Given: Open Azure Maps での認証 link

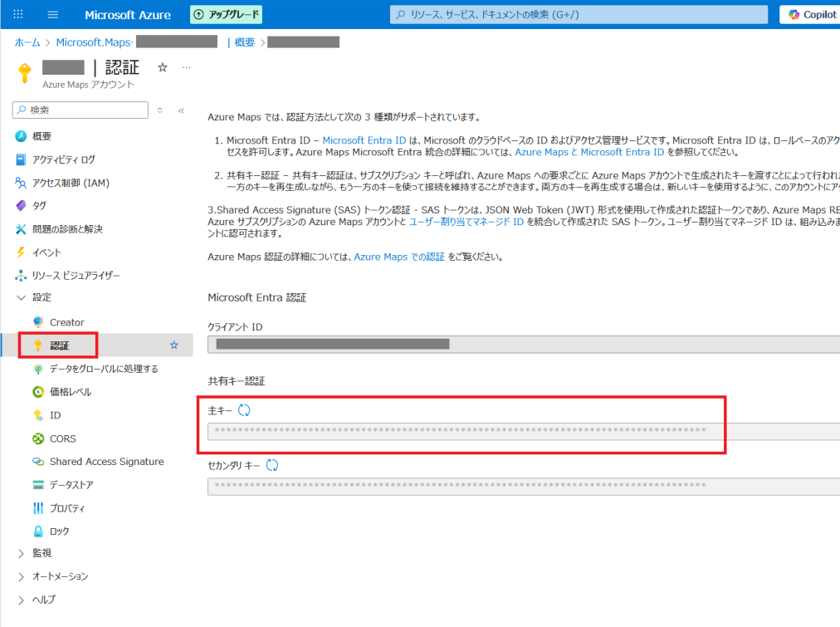Looking at the screenshot, I should pos(399,257).
